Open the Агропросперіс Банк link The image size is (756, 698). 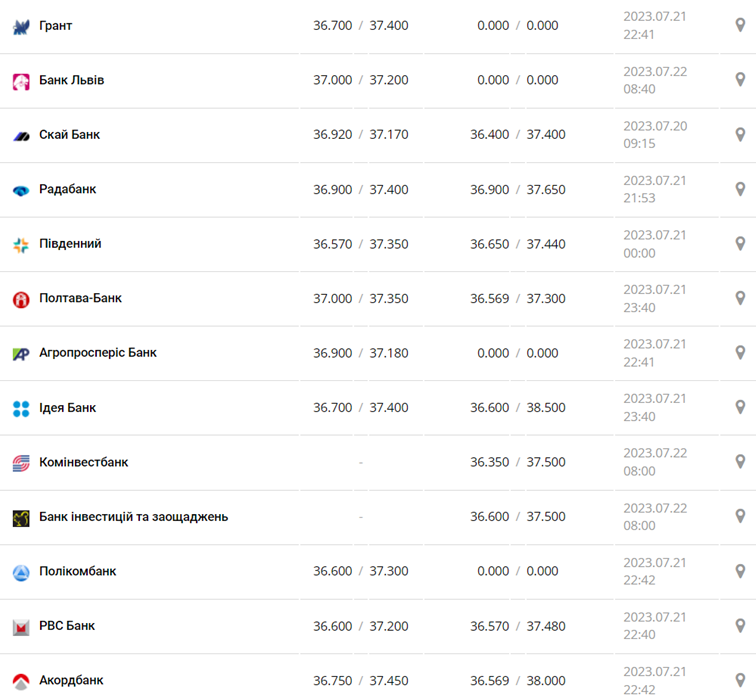[x=98, y=352]
